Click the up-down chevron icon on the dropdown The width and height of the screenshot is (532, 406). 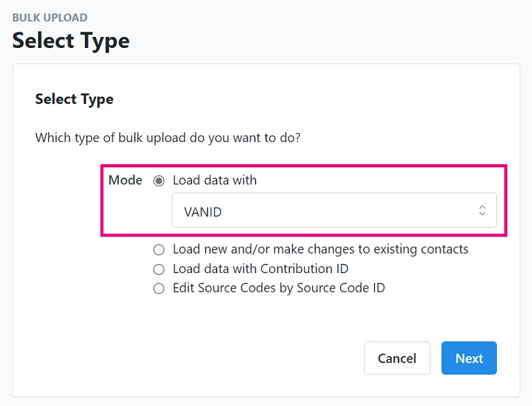pos(482,210)
